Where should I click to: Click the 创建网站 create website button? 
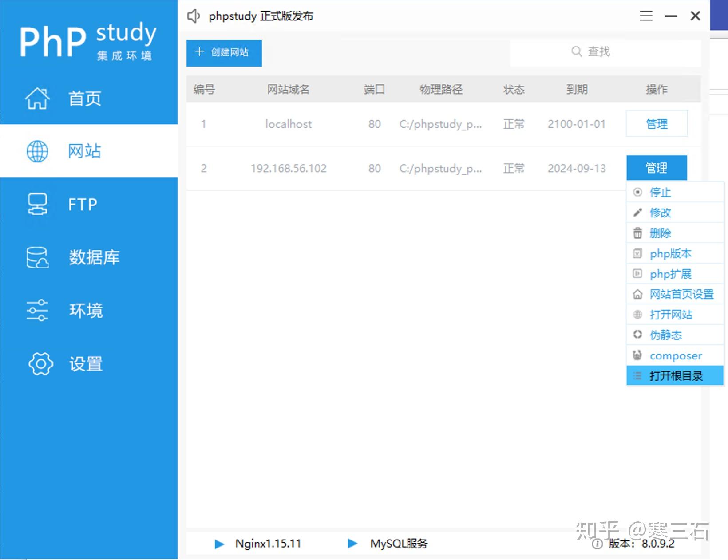(x=224, y=52)
